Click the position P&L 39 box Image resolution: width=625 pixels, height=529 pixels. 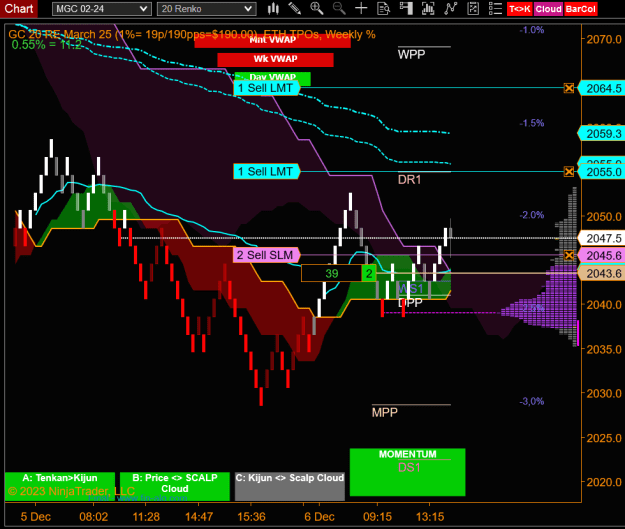coord(332,273)
